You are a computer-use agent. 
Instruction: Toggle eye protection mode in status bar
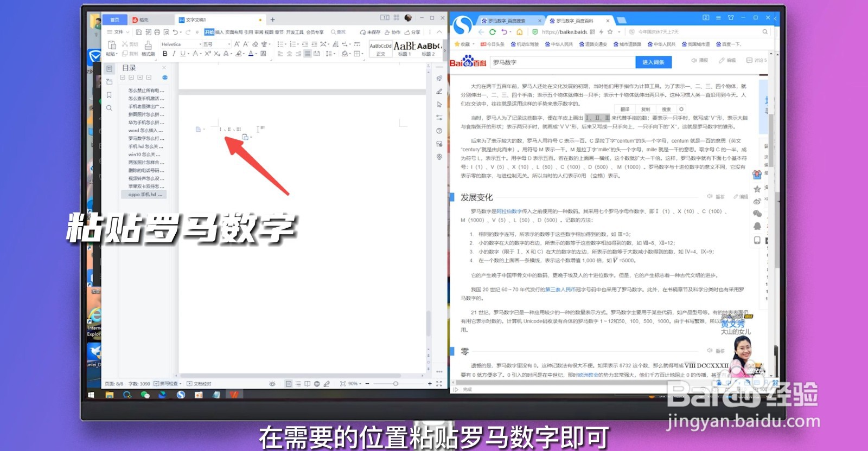[x=272, y=384]
